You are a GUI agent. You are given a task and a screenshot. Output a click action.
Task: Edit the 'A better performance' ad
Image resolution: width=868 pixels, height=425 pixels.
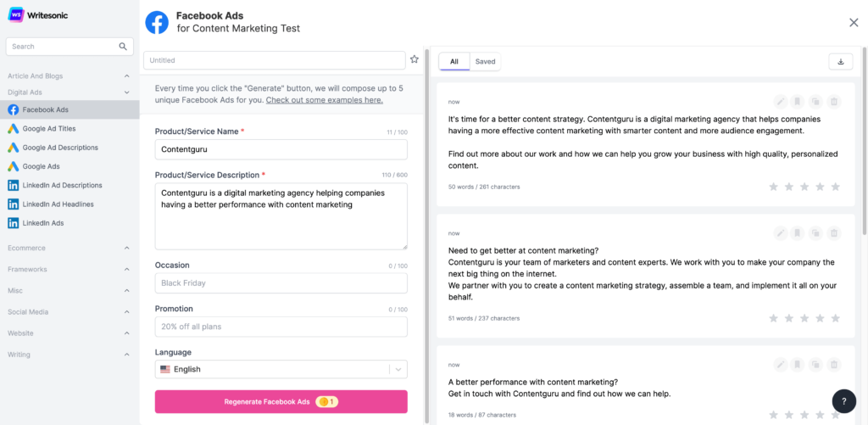pos(781,365)
